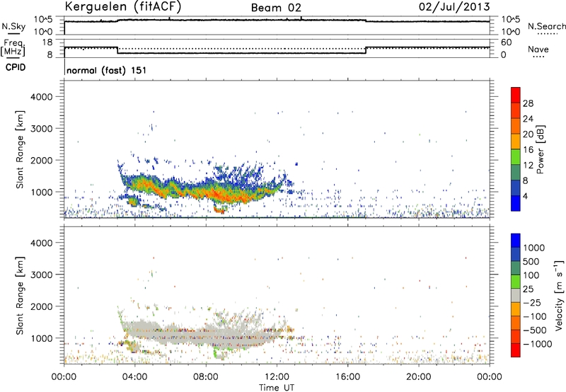Click the frequency step change near 17:00
This screenshot has height=392, width=566.
(366, 50)
